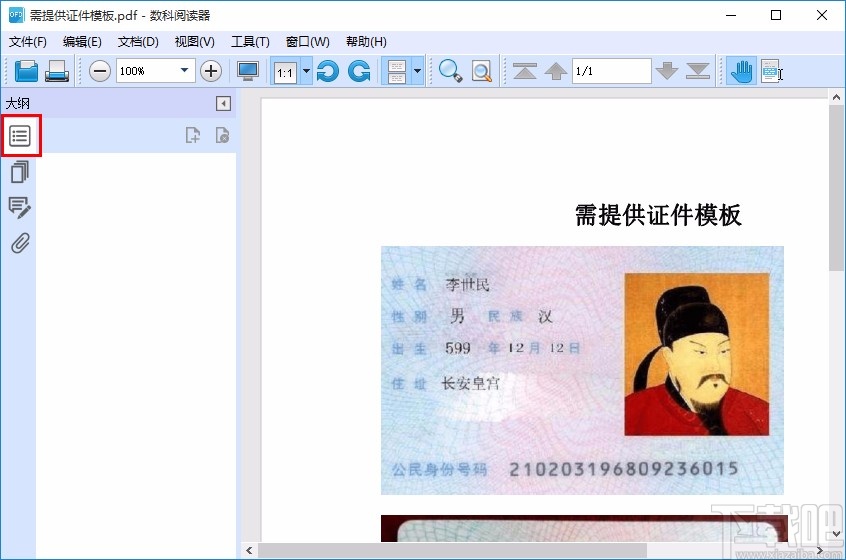Click the document title 需提供证件模板
Image resolution: width=846 pixels, height=560 pixels.
(658, 215)
